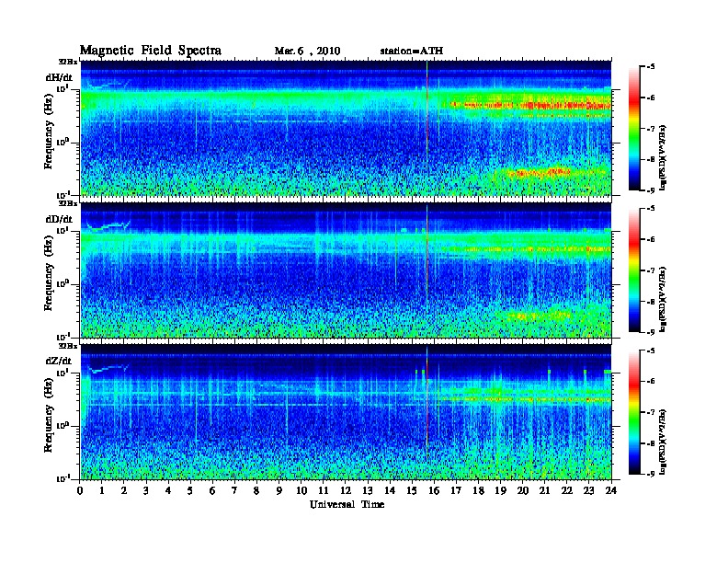Click hour tick label 21 on time axis
Viewport: 728px width, 563px height.
tap(544, 490)
